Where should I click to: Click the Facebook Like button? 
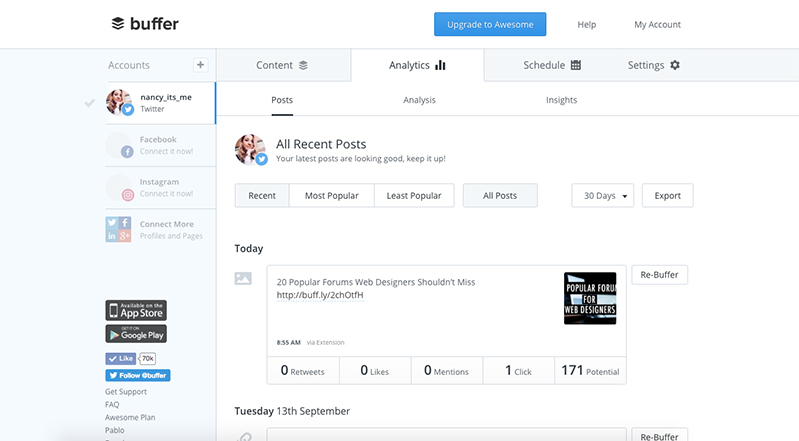pos(121,358)
